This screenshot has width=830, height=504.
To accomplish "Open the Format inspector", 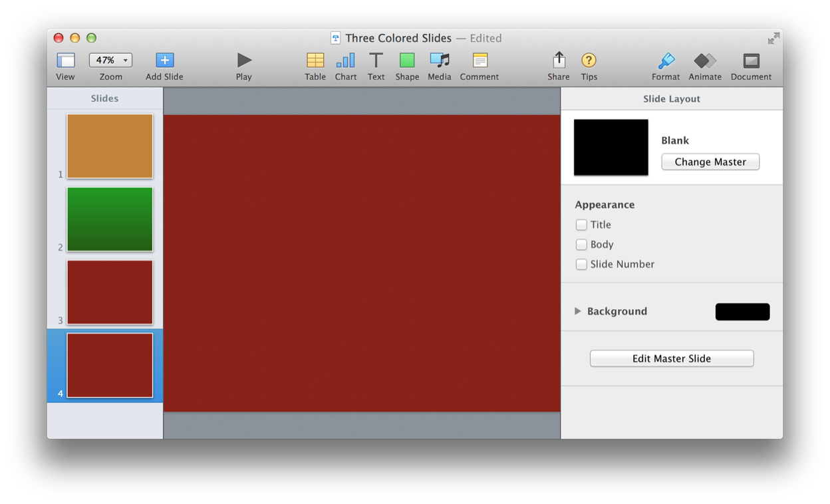I will (x=666, y=60).
